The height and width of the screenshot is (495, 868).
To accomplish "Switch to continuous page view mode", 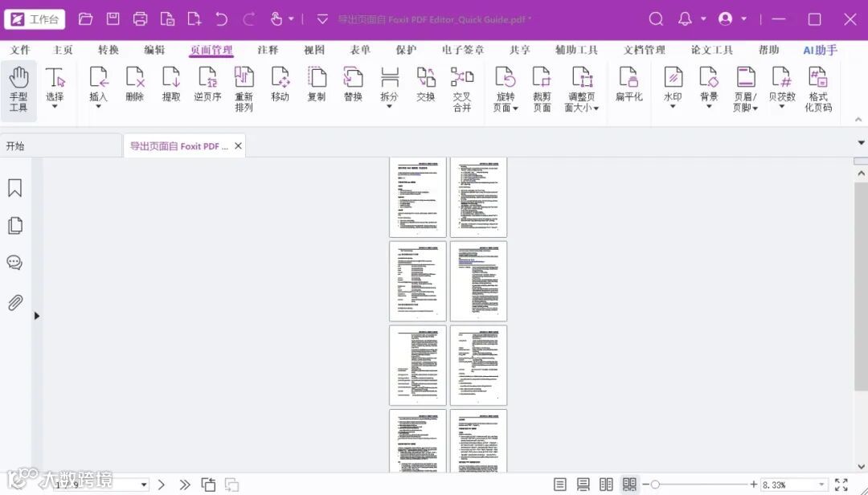I will coord(583,485).
